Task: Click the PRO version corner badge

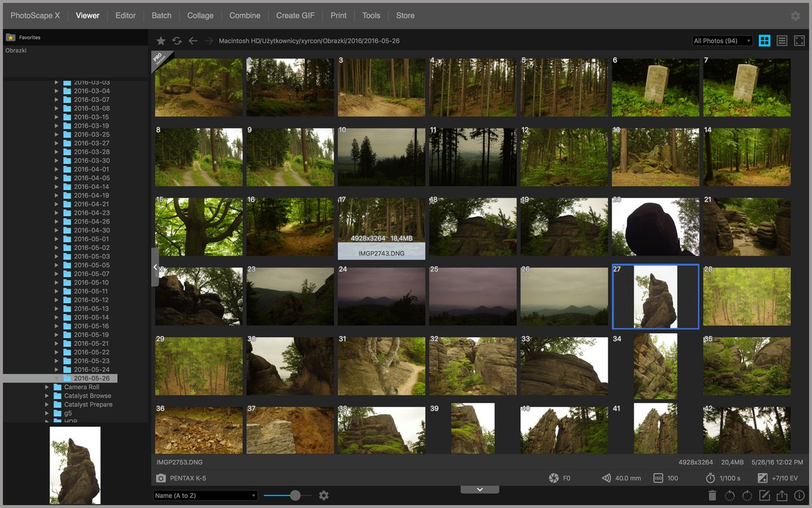Action: pyautogui.click(x=160, y=61)
